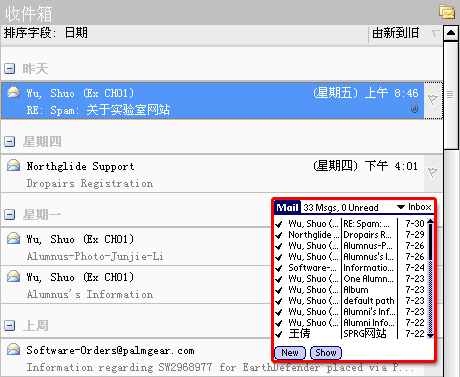Click the 排序字段: 日期 sort header
The width and height of the screenshot is (460, 377).
[x=46, y=33]
